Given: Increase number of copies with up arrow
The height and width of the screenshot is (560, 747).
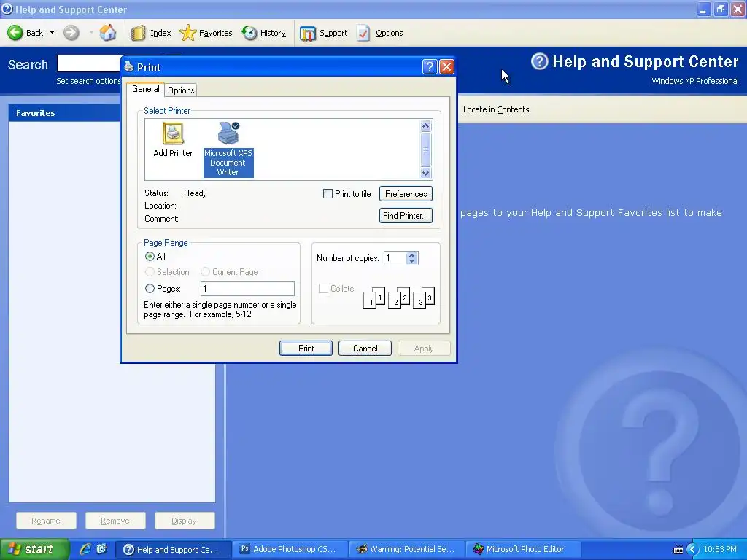Looking at the screenshot, I should 412,254.
